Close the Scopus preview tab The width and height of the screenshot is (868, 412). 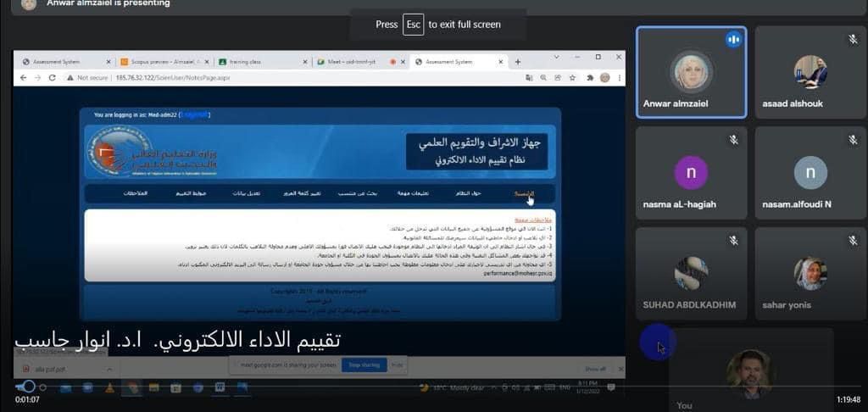[207, 62]
